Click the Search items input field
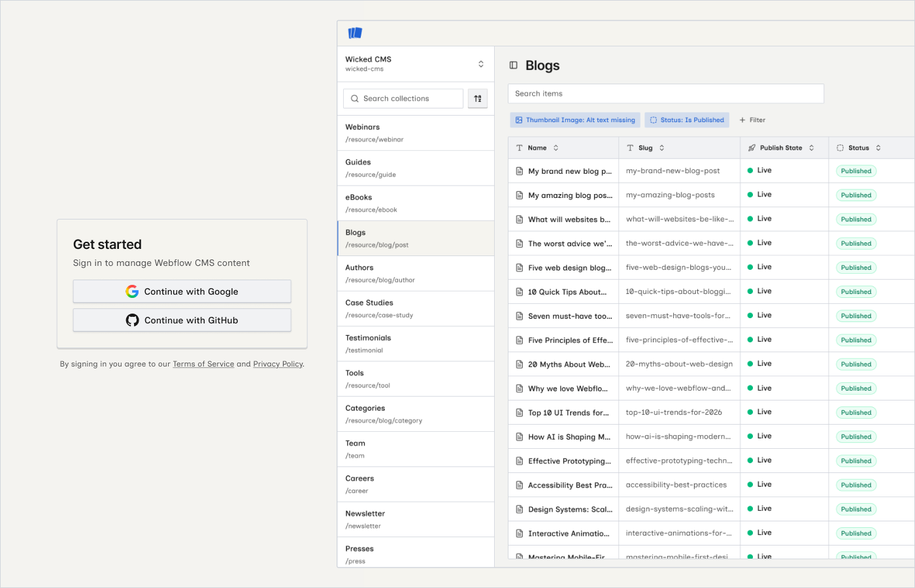The width and height of the screenshot is (915, 588). [666, 93]
